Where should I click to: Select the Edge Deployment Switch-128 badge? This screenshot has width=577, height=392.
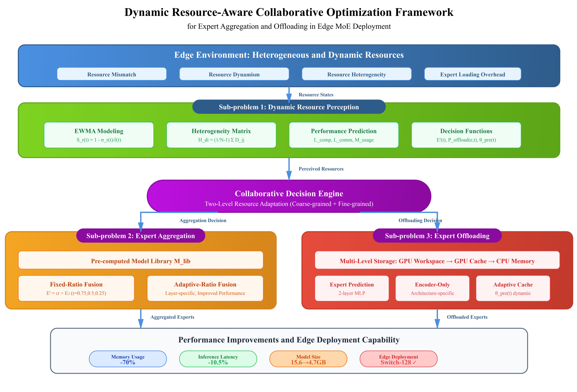(x=398, y=359)
